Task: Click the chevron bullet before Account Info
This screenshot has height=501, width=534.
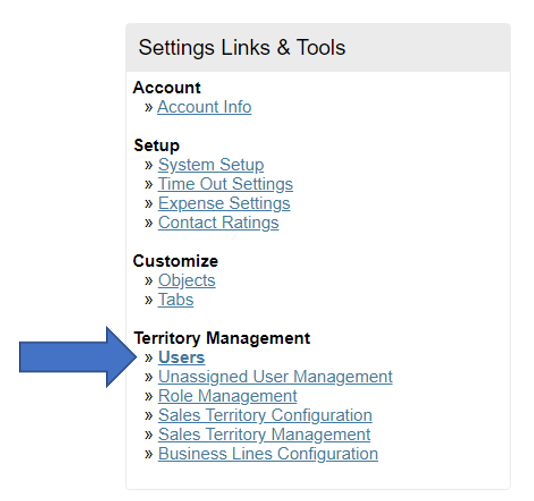Action: 149,108
